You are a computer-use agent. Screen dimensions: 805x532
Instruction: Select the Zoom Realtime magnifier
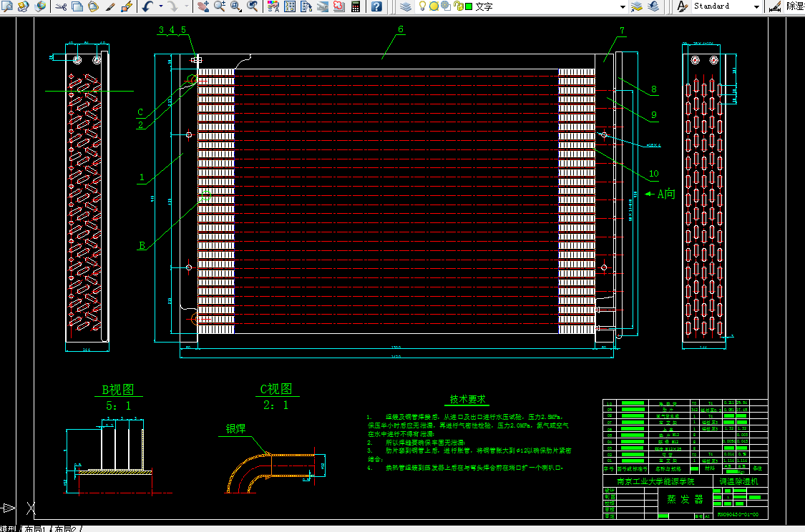coord(220,6)
